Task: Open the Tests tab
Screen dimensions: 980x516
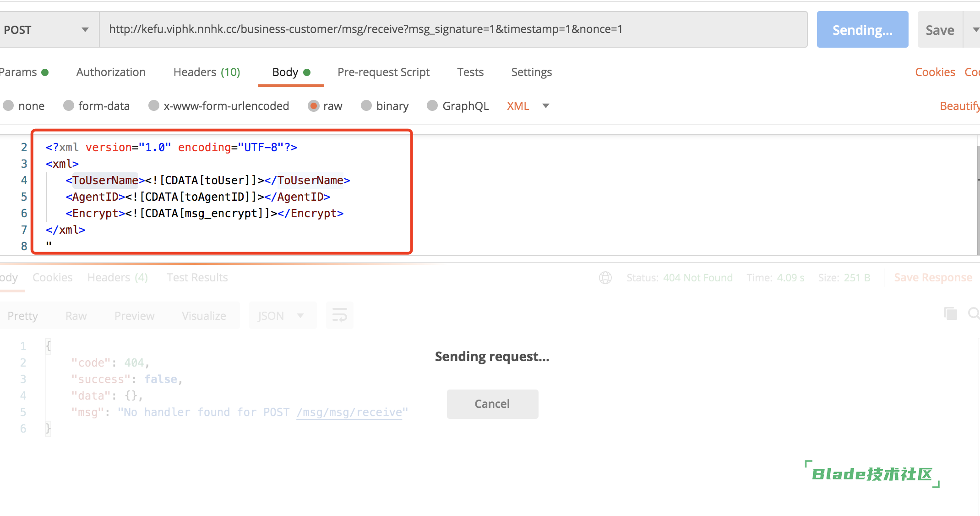Action: pyautogui.click(x=470, y=72)
